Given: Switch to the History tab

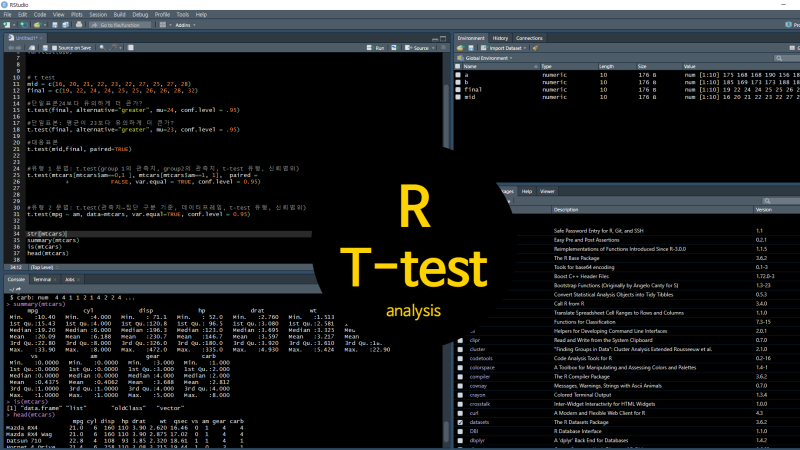Looking at the screenshot, I should (x=500, y=38).
